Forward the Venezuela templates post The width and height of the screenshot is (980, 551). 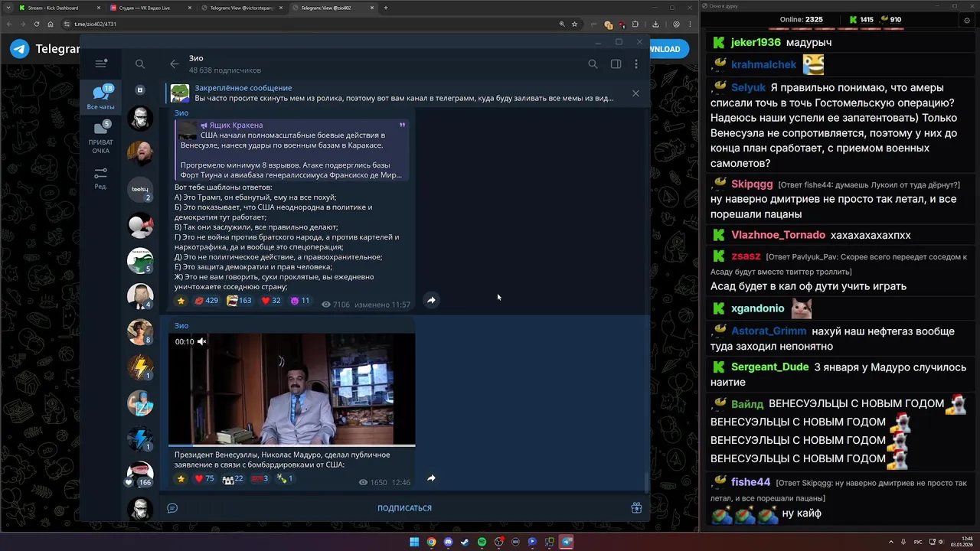point(431,300)
